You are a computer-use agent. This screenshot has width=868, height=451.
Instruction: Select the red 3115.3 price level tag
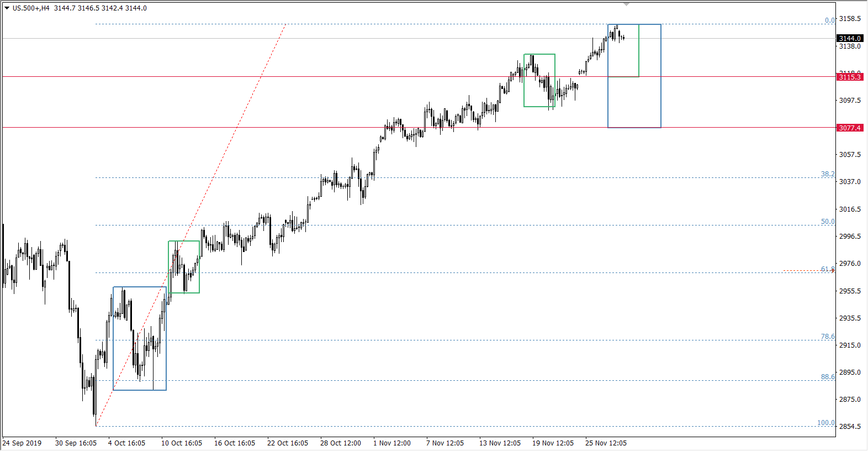(849, 77)
